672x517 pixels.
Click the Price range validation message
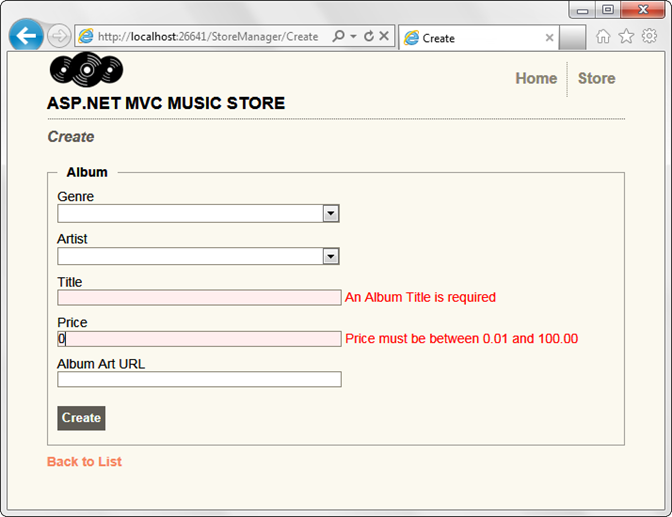tap(462, 339)
